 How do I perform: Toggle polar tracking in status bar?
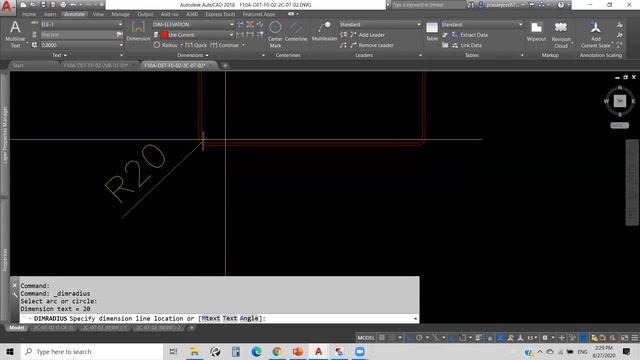(419, 338)
